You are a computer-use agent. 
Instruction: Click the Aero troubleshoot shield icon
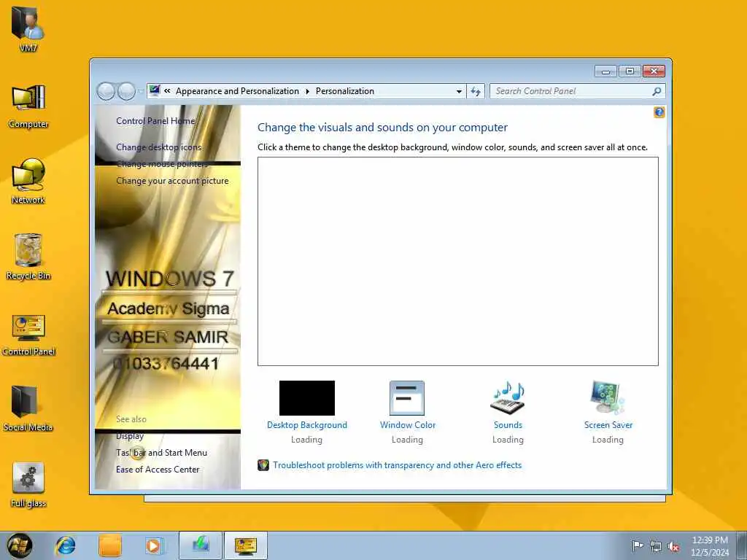[x=263, y=465]
